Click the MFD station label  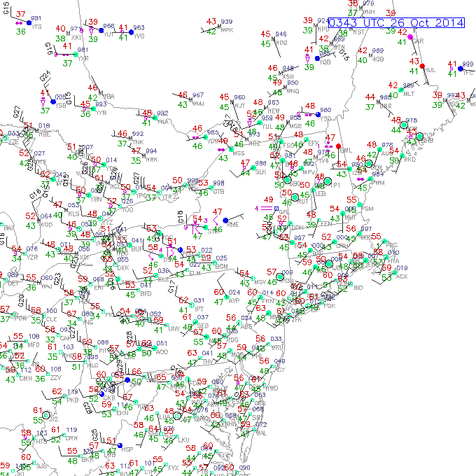(34, 345)
